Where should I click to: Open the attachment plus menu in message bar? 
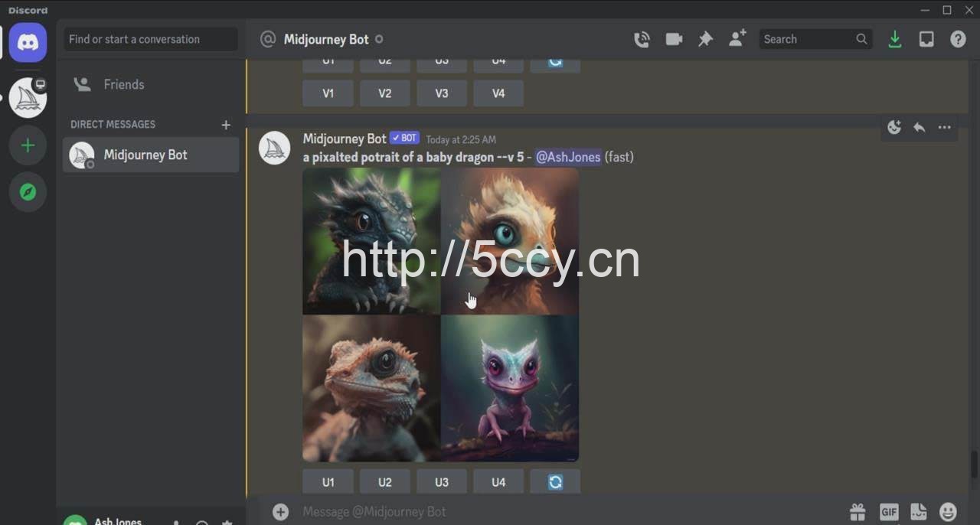pos(281,511)
